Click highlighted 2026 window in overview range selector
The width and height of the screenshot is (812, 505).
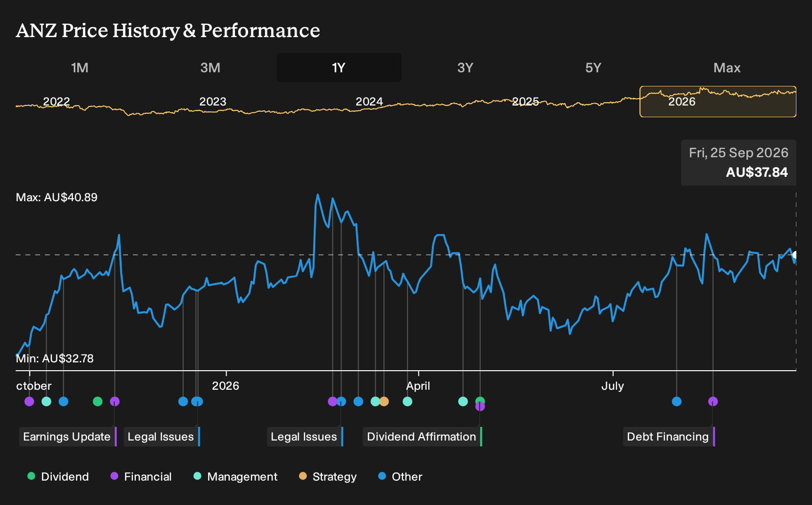point(718,102)
